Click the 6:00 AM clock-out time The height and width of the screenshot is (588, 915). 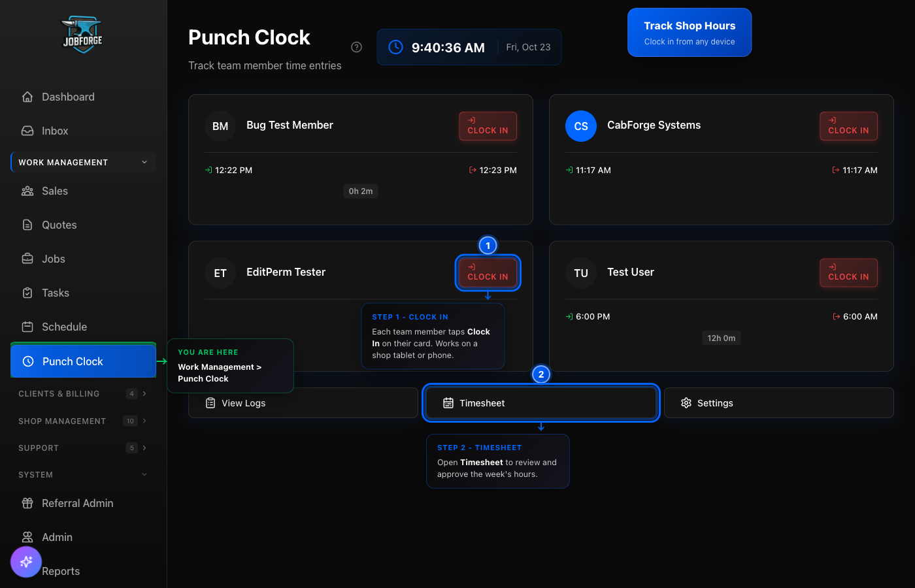pyautogui.click(x=860, y=317)
